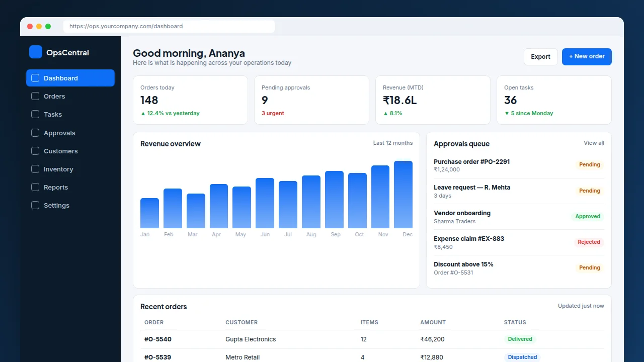The image size is (644, 362).
Task: Click the Approvals sidebar icon
Action: pyautogui.click(x=35, y=133)
